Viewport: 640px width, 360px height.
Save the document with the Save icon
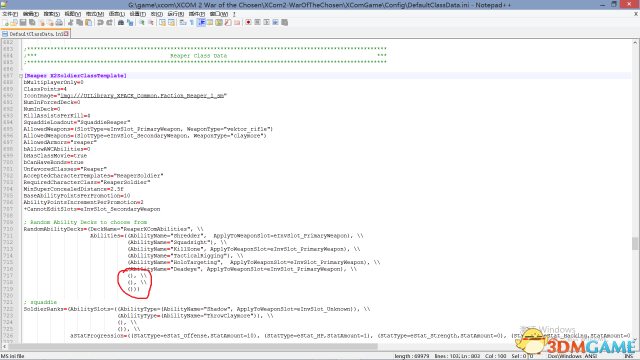[x=23, y=23]
